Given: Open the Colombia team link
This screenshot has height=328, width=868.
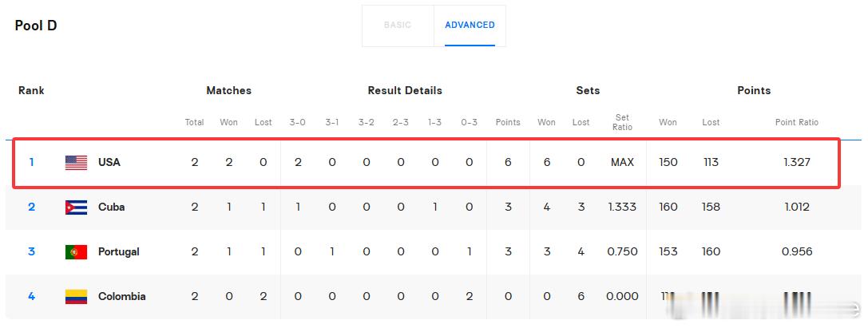Looking at the screenshot, I should [x=122, y=296].
